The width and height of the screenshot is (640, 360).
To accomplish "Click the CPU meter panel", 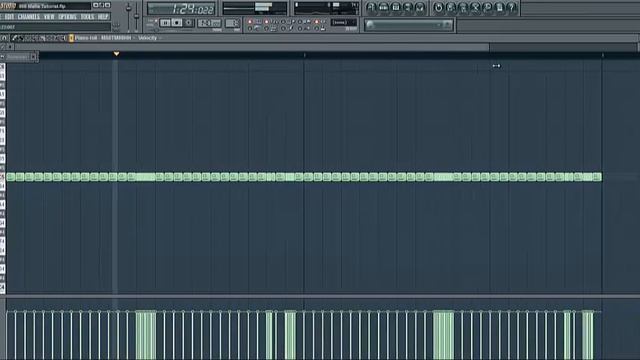I will click(x=326, y=8).
